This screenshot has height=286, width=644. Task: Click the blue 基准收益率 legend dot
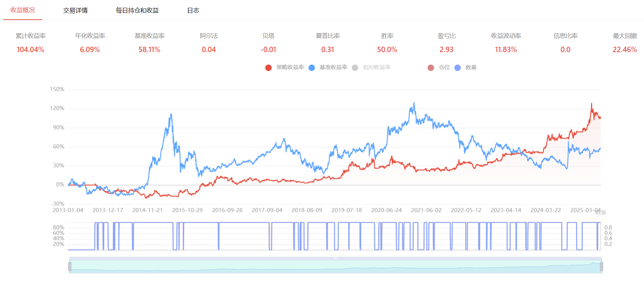pos(312,68)
